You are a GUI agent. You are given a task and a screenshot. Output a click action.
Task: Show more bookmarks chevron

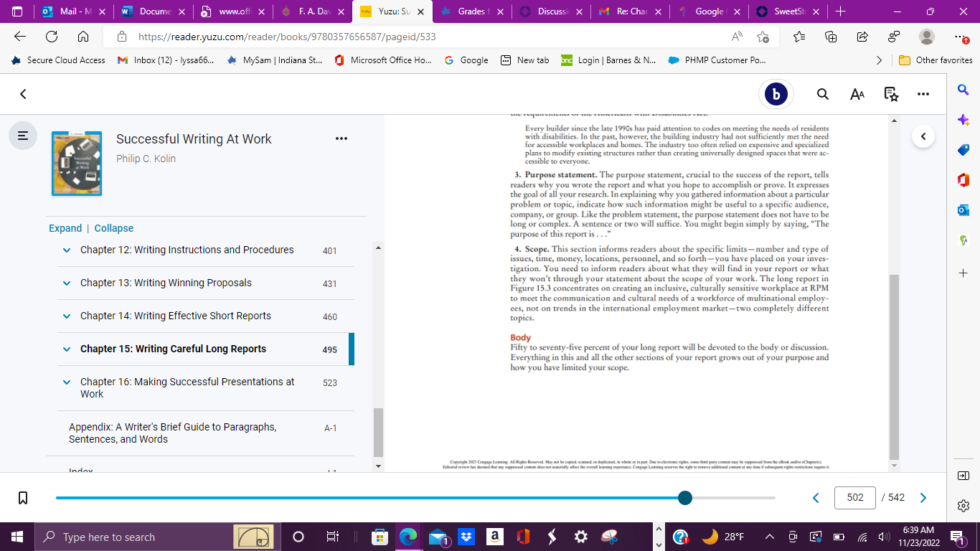coord(880,60)
